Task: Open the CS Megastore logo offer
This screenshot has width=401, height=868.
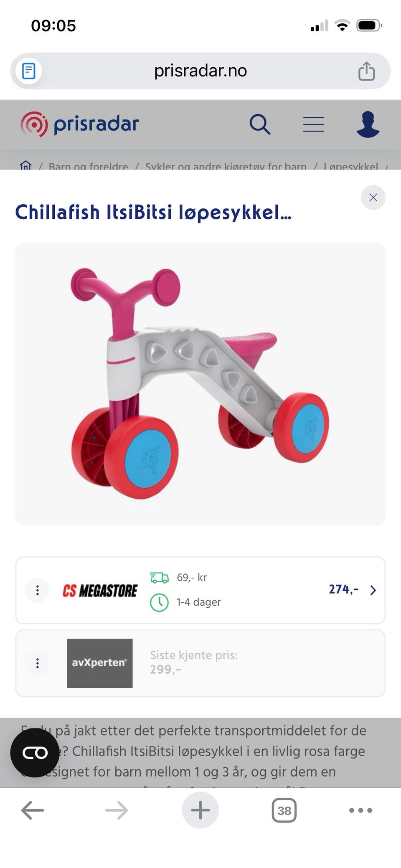Action: (x=100, y=591)
